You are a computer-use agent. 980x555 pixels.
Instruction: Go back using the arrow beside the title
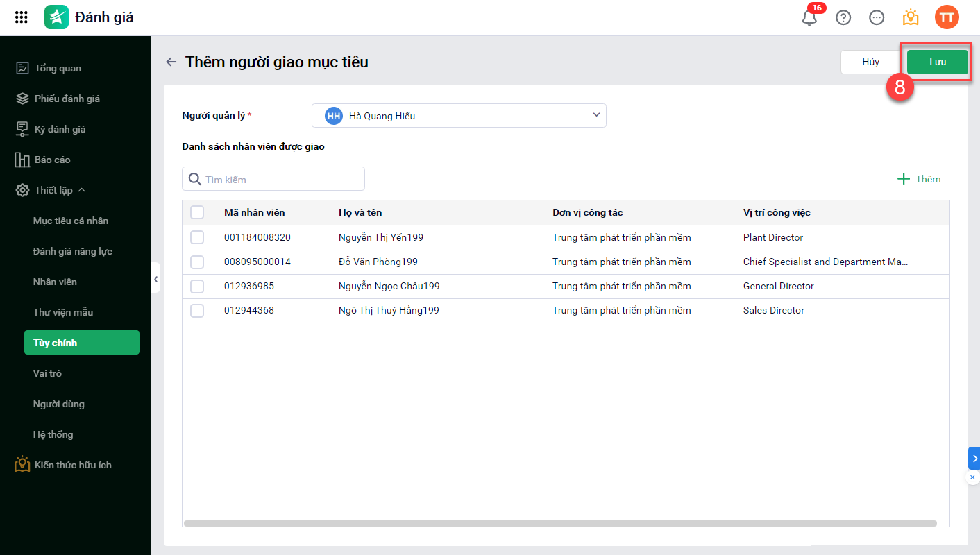point(171,62)
